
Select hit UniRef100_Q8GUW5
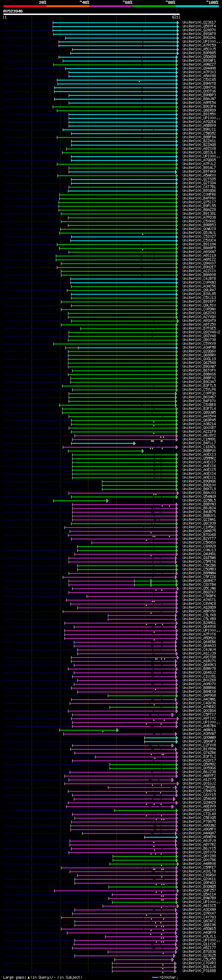199,412
